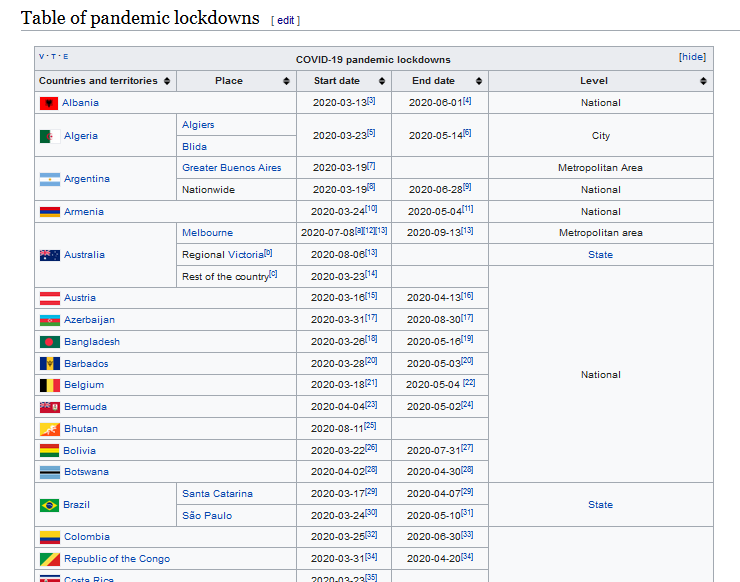The width and height of the screenshot is (740, 582).
Task: Sort table by Start date column
Action: [x=382, y=81]
